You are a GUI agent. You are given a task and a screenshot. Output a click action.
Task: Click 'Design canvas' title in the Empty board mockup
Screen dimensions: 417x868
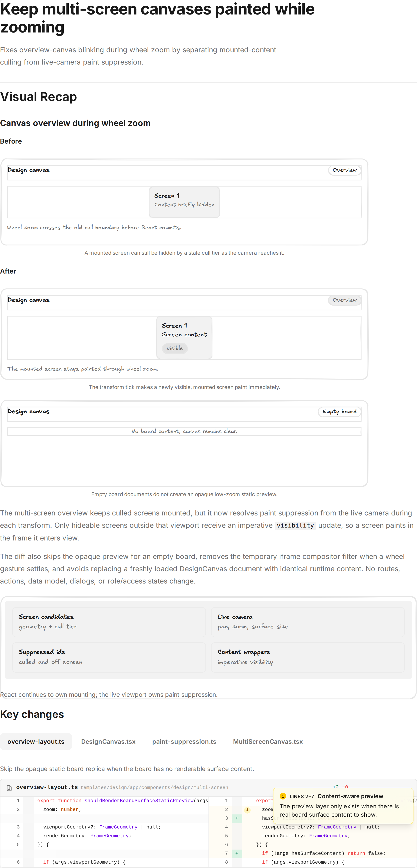(28, 411)
